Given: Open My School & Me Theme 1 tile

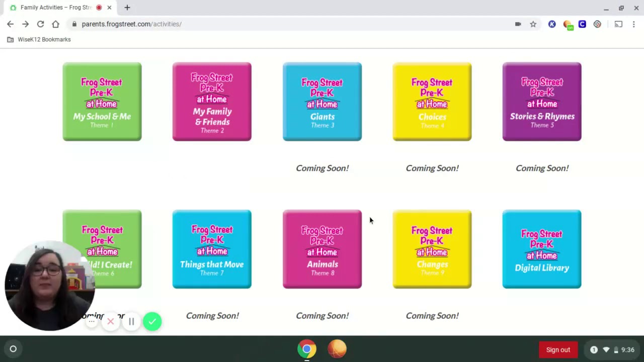Looking at the screenshot, I should 102,102.
